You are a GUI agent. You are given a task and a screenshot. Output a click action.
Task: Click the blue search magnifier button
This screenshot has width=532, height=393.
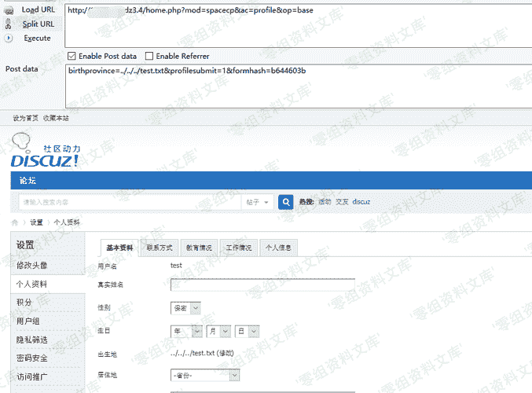(287, 202)
